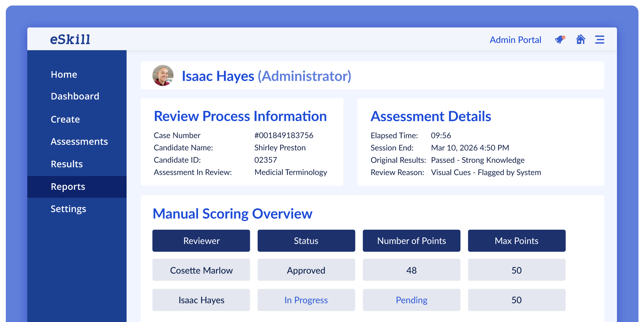
Task: Click the In Progress status link
Action: coord(306,300)
